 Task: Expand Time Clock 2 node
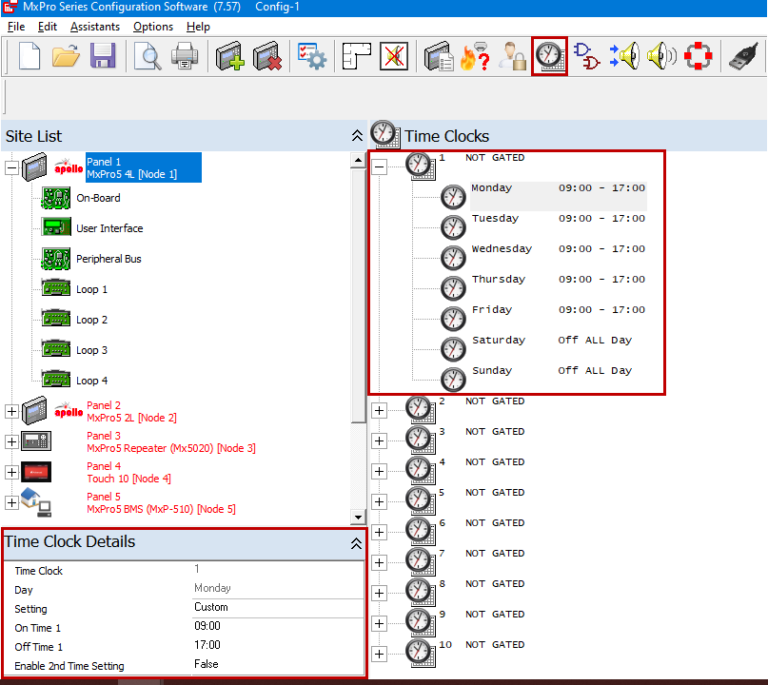pos(380,410)
